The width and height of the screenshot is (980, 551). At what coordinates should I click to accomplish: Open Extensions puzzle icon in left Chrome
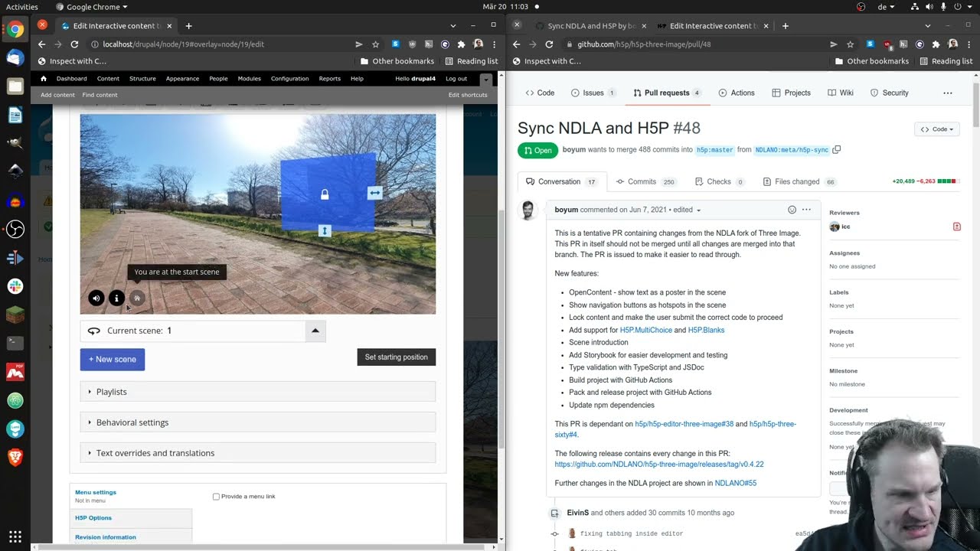pos(461,44)
